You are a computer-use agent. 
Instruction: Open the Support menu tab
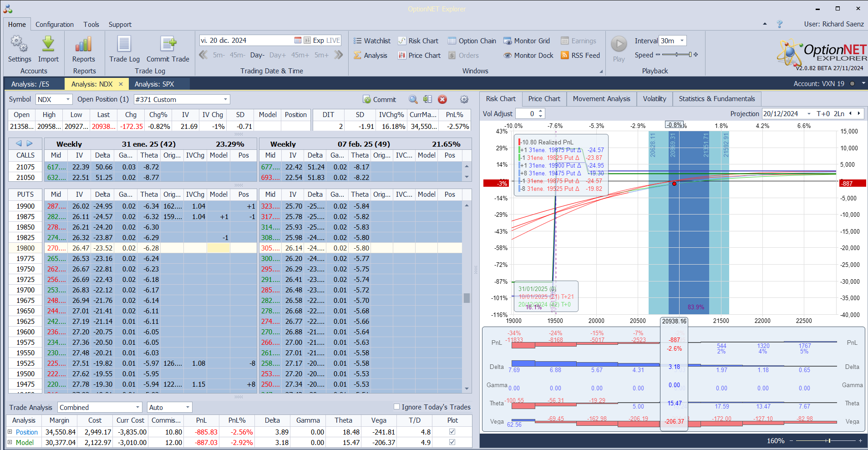120,24
